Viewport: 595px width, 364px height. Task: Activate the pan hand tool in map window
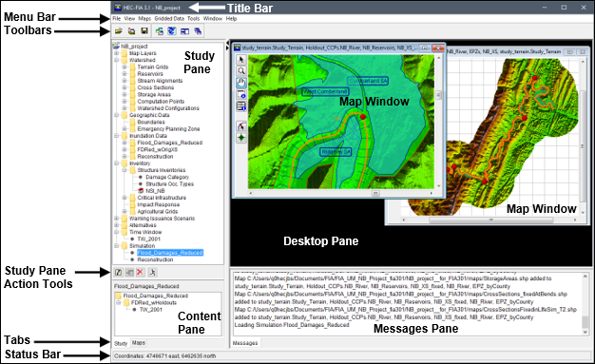[241, 83]
